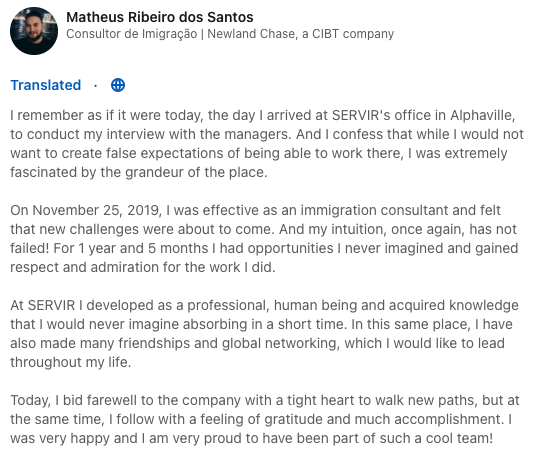Click the phrase 'grandeur of the place'
Image resolution: width=536 pixels, height=451 pixels.
pos(196,172)
